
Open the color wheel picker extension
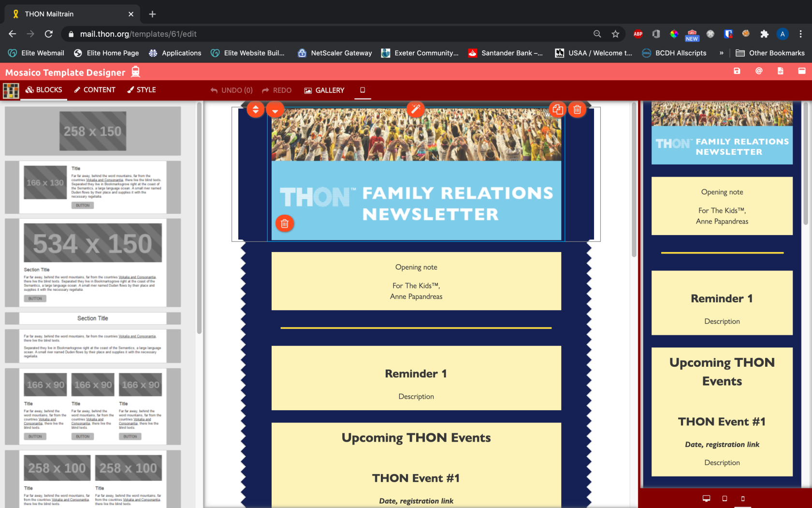click(x=674, y=34)
